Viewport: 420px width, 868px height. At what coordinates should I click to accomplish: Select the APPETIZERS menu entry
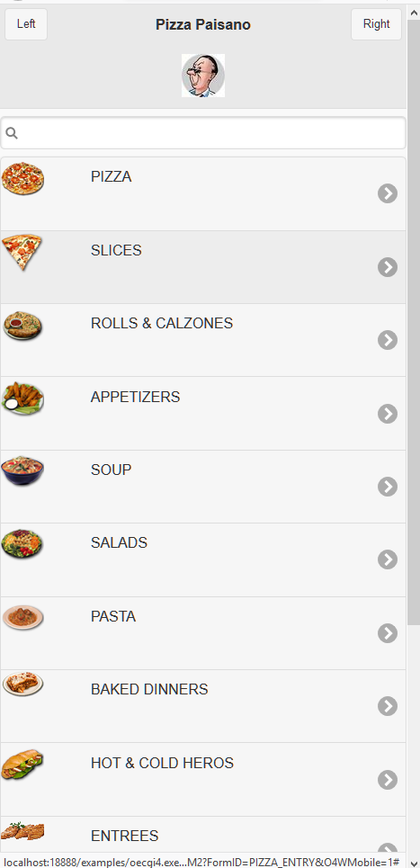[203, 414]
